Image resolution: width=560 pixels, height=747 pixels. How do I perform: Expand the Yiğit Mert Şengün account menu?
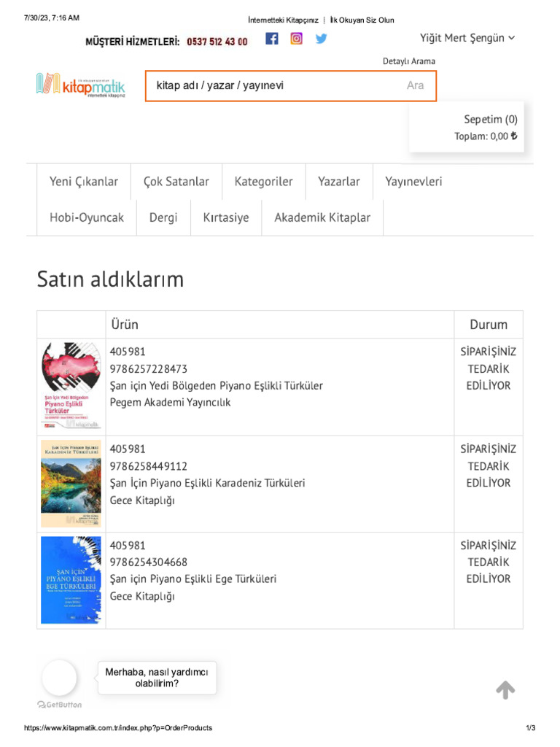pyautogui.click(x=467, y=38)
